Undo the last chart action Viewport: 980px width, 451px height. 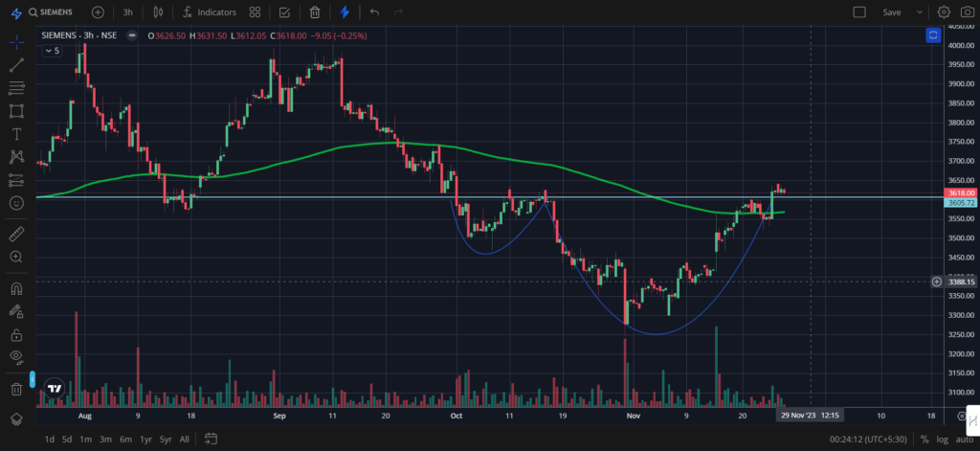tap(374, 11)
